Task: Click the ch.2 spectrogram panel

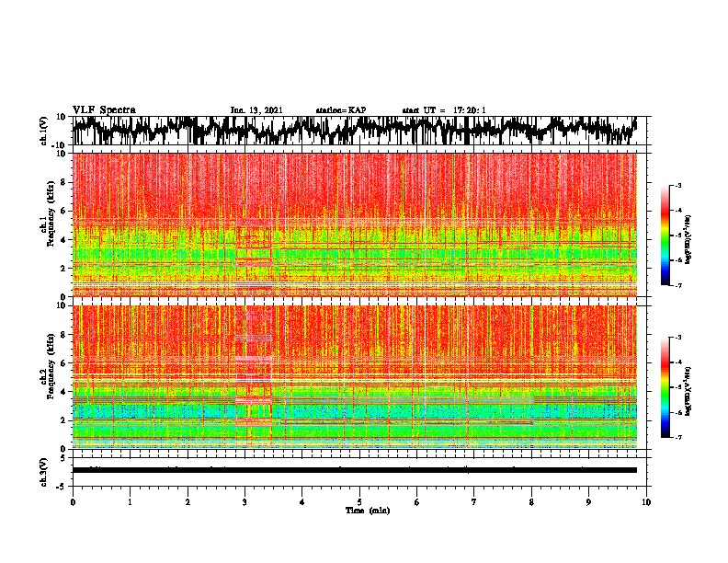Action: pos(355,377)
